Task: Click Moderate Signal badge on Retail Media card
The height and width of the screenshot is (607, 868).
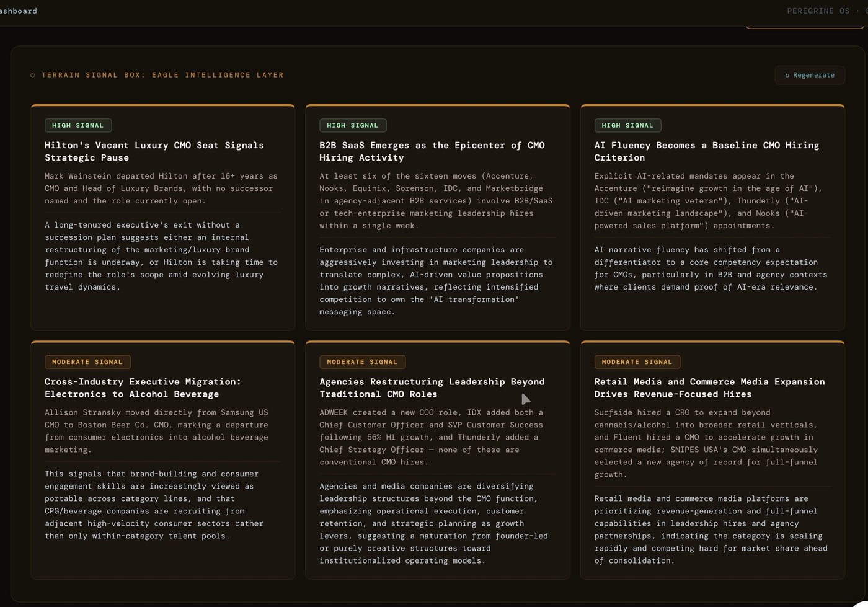Action: (x=637, y=361)
